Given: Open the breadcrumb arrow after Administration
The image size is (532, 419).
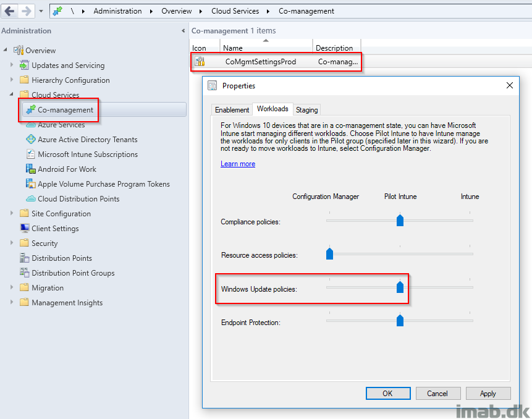Looking at the screenshot, I should (x=151, y=11).
